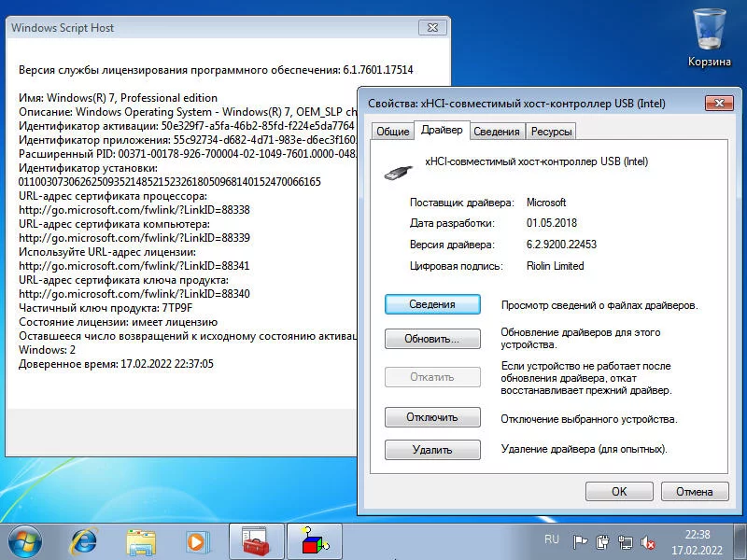
Task: Click the Отмена button
Action: point(695,492)
